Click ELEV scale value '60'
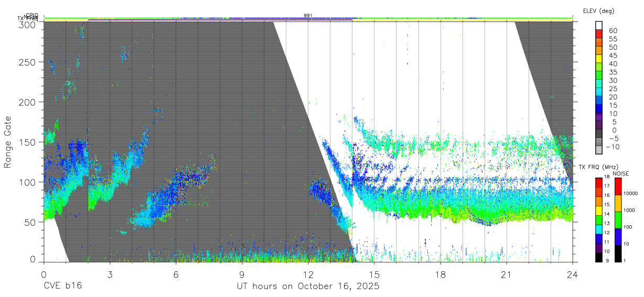 pyautogui.click(x=613, y=30)
